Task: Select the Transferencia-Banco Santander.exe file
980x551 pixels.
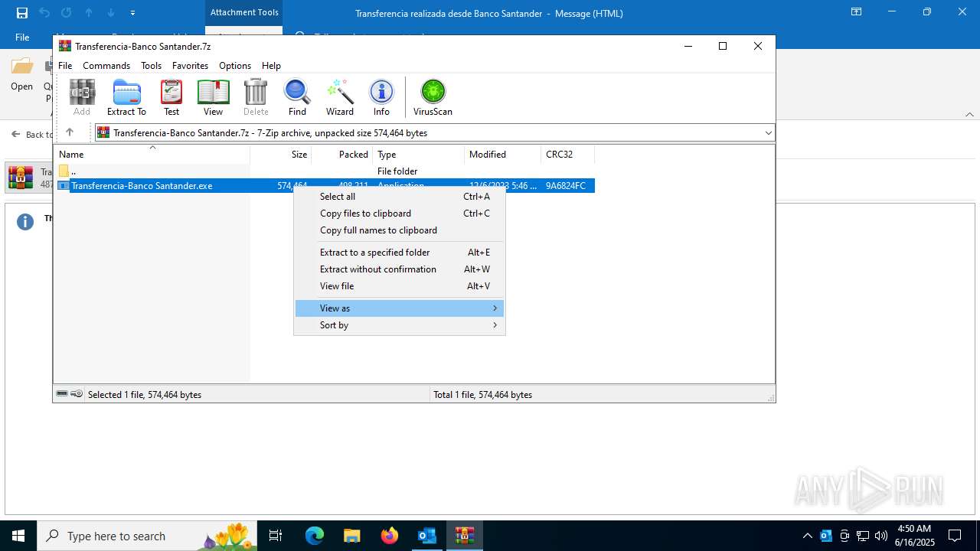Action: tap(325, 186)
